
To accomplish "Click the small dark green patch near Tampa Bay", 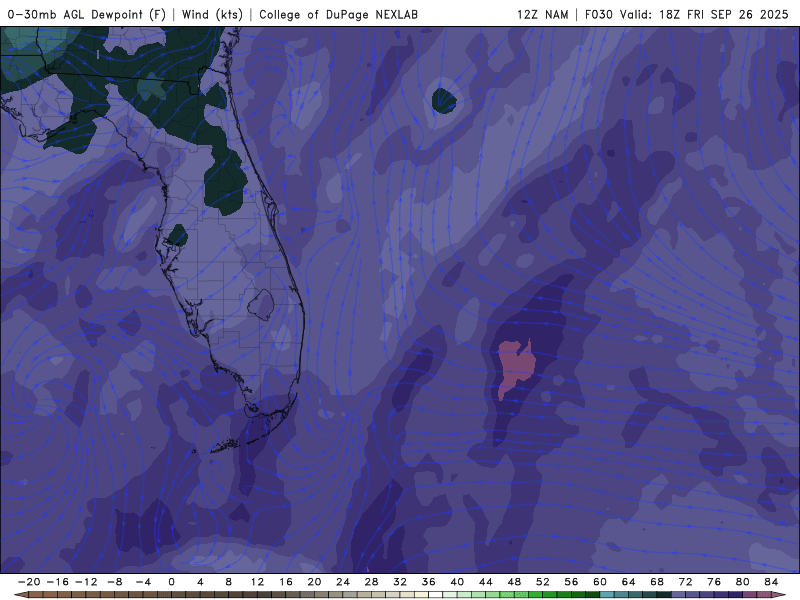I will pos(178,235).
